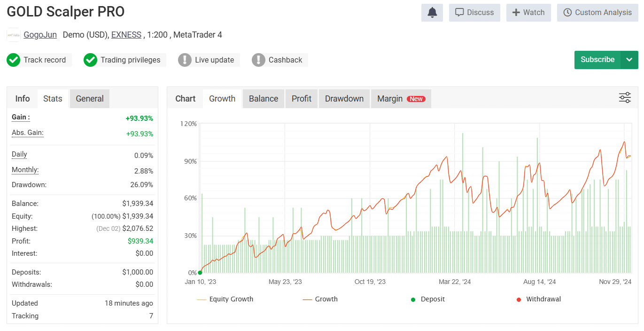The width and height of the screenshot is (644, 331).
Task: Click the Trading privileges checkmark icon
Action: click(90, 60)
